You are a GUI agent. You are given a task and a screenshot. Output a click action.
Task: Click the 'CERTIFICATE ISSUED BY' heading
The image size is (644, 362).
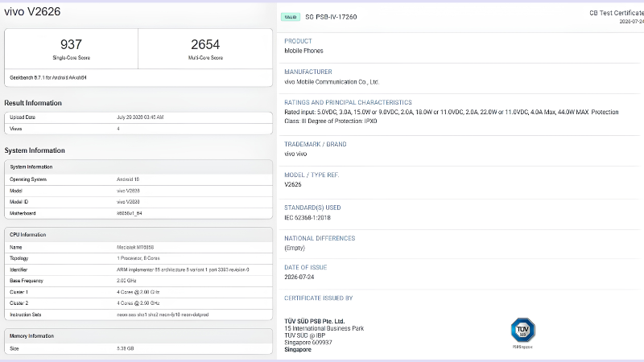coord(318,298)
